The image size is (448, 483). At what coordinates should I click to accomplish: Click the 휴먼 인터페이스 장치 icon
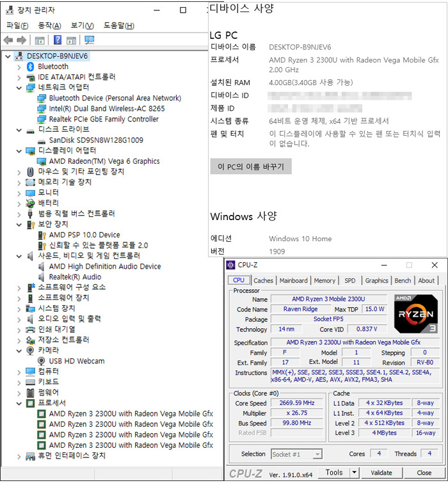coord(30,456)
